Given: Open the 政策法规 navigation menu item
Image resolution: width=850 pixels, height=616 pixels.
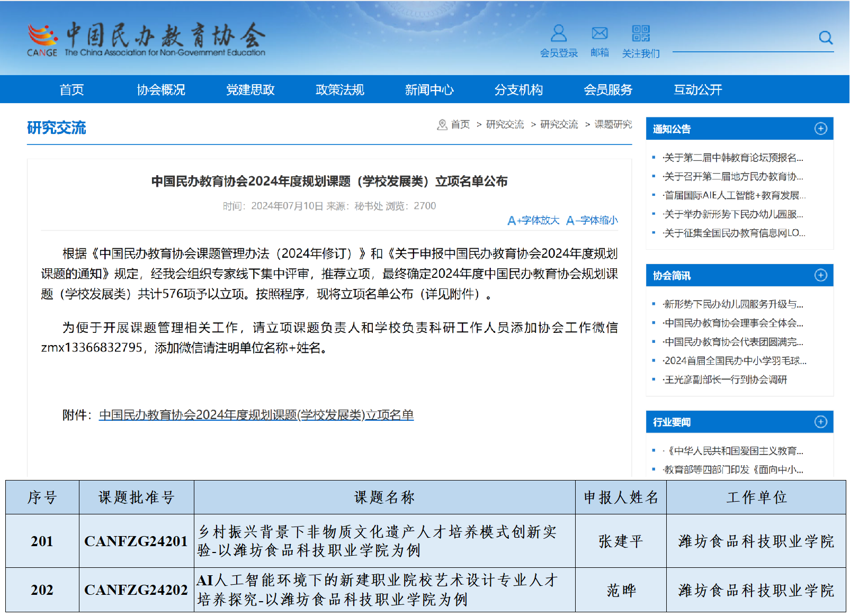Looking at the screenshot, I should click(339, 89).
